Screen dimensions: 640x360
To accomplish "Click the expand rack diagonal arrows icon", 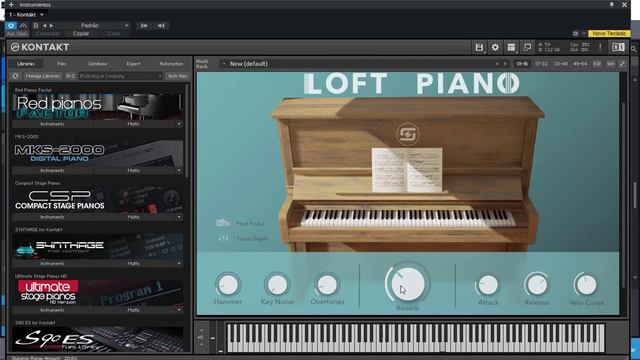I will [622, 64].
